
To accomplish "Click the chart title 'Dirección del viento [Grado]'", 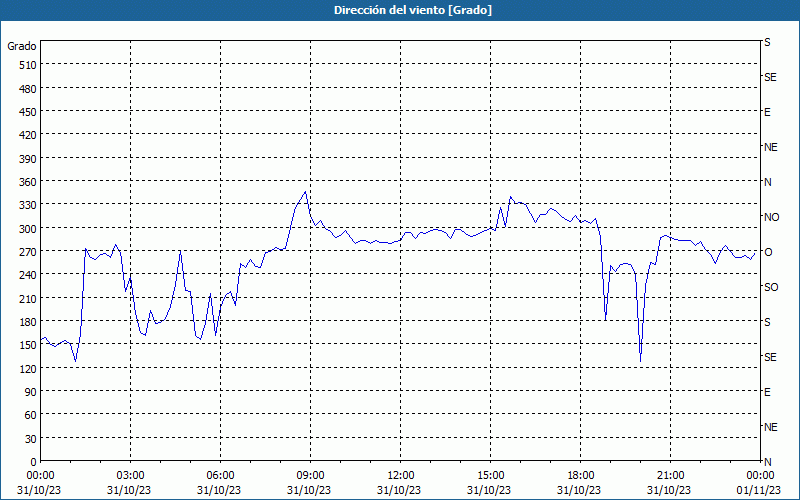I will click(x=413, y=10).
